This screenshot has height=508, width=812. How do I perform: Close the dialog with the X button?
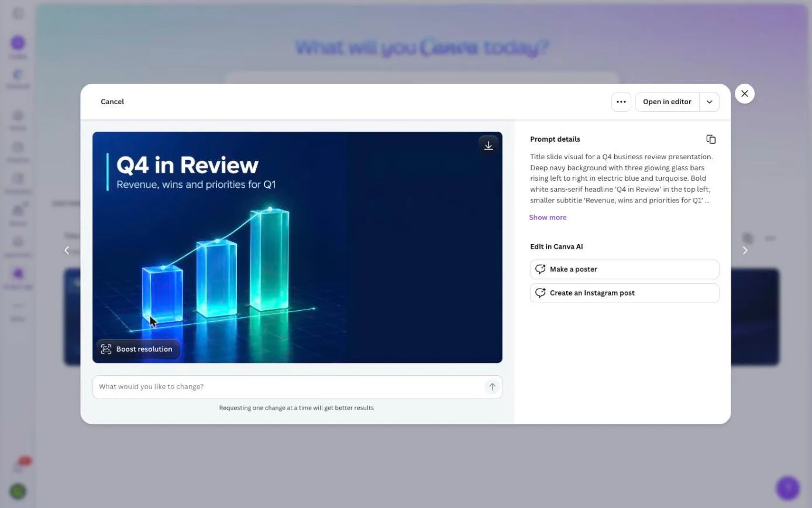[745, 94]
